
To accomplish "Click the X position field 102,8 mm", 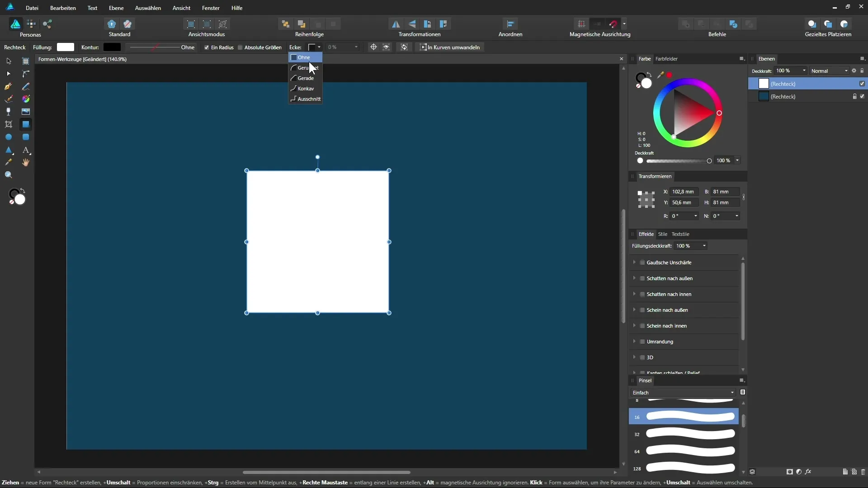I will click(x=684, y=192).
